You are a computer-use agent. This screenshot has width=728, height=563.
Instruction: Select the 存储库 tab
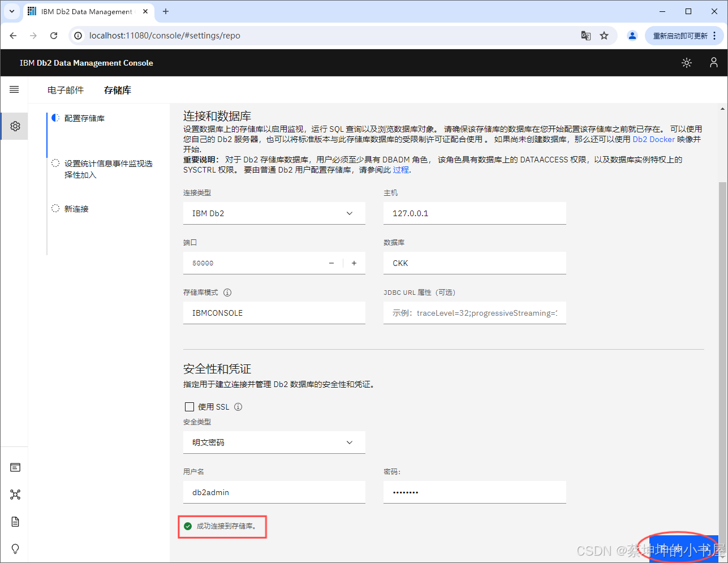[x=117, y=90]
